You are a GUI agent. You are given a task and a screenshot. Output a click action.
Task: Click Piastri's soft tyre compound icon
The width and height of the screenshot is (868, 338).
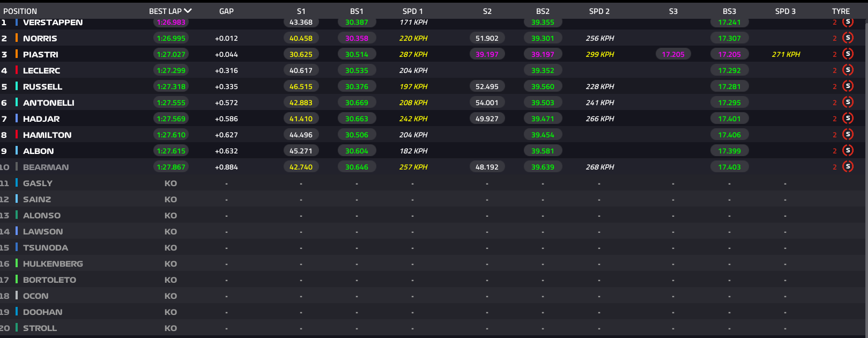click(848, 54)
